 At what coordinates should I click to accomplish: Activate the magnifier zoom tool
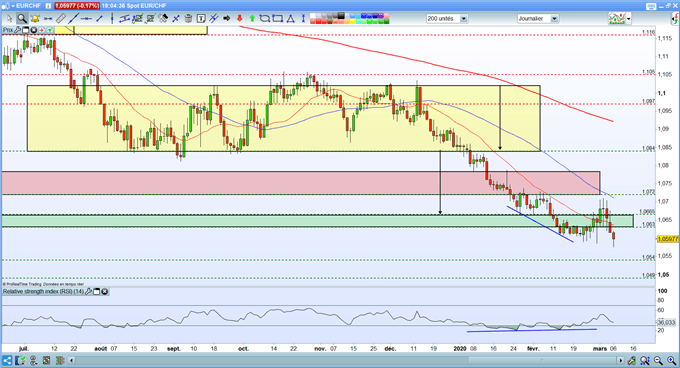click(x=22, y=19)
